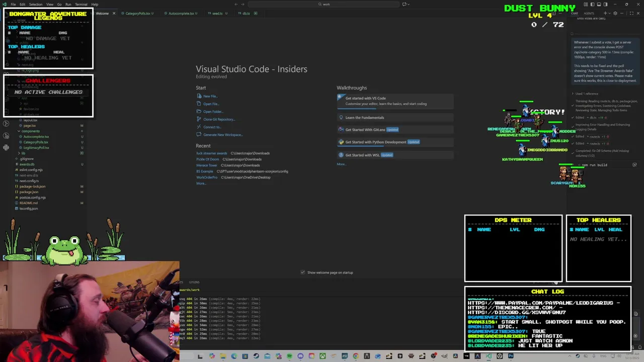The height and width of the screenshot is (362, 644).
Task: Expand the lib folder in explorer
Action: (x=23, y=153)
